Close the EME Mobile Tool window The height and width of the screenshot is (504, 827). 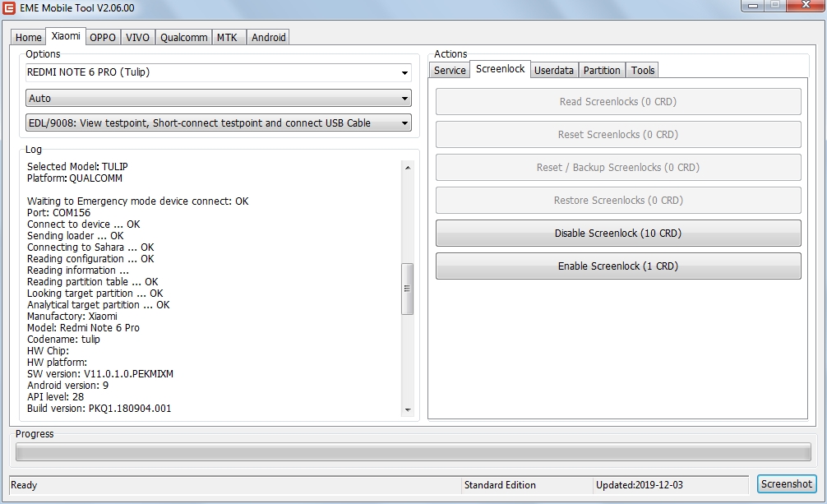tap(806, 5)
